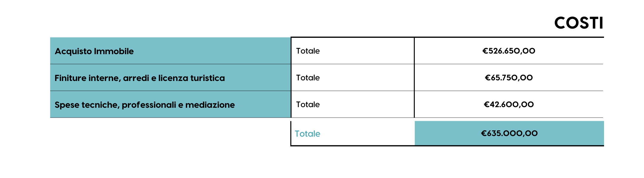Screen dimensions: 644x178
Task: Select the Spese tecniche, professionali e mediazione label
Action: coord(145,105)
